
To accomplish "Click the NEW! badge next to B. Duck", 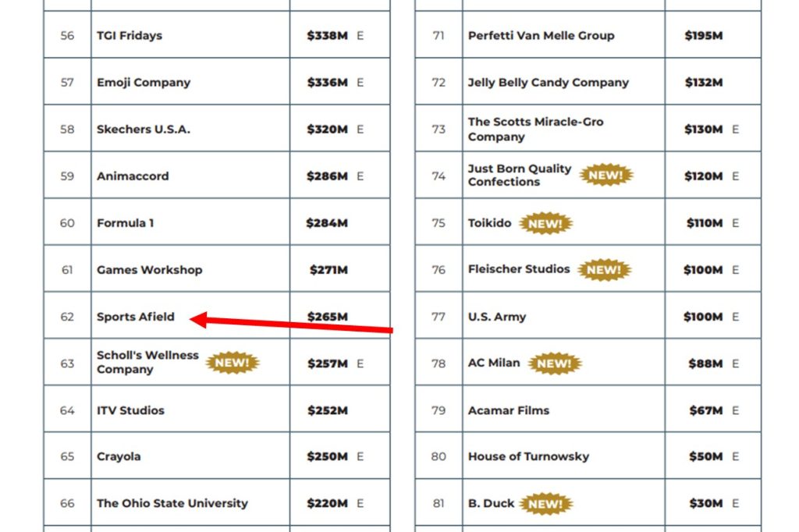I will pyautogui.click(x=545, y=503).
